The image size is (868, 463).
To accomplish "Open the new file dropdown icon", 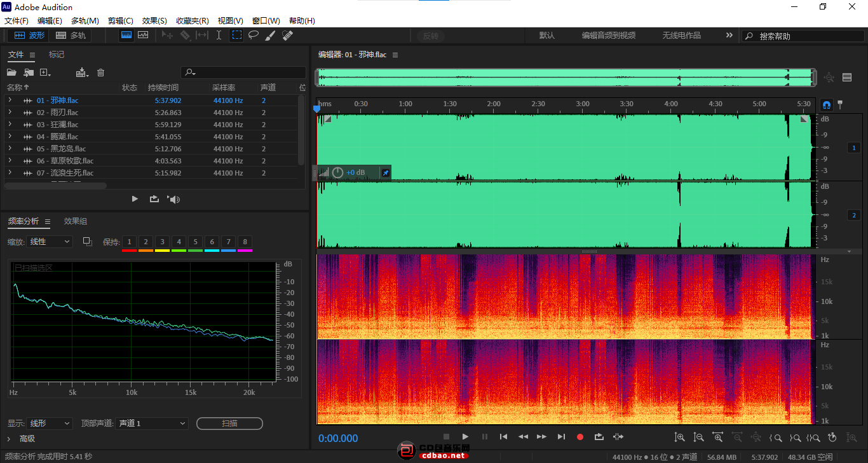I will click(46, 73).
